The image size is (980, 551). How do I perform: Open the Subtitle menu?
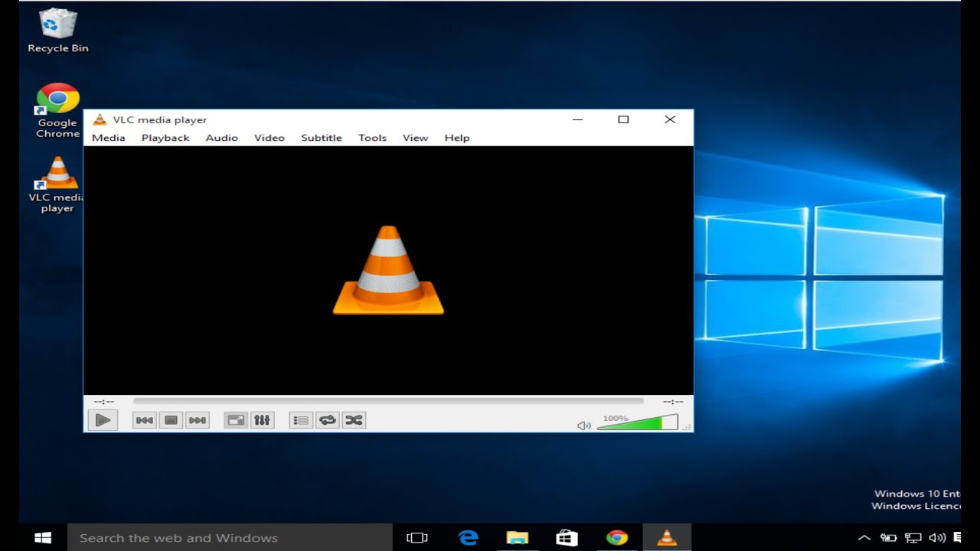[x=321, y=138]
